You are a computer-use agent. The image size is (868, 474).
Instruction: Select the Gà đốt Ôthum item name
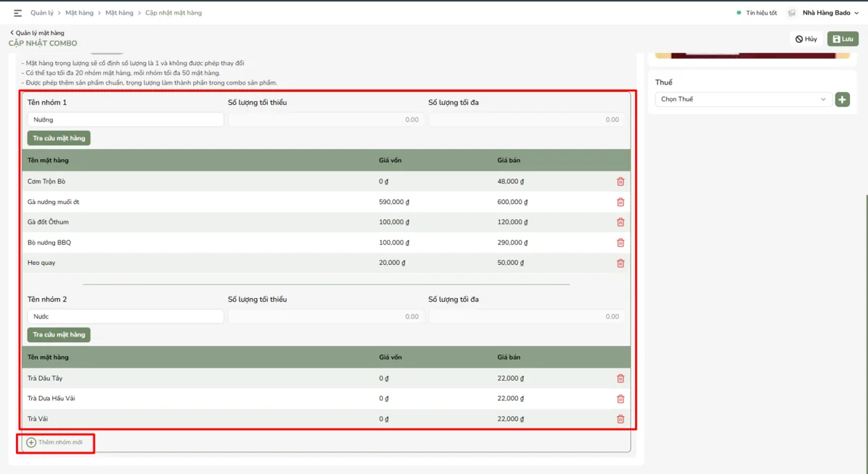click(48, 222)
